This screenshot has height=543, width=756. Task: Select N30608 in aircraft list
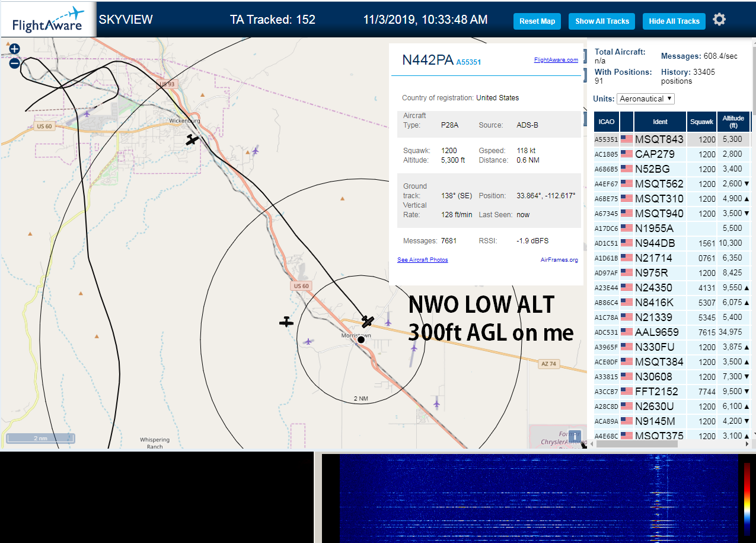(x=654, y=377)
